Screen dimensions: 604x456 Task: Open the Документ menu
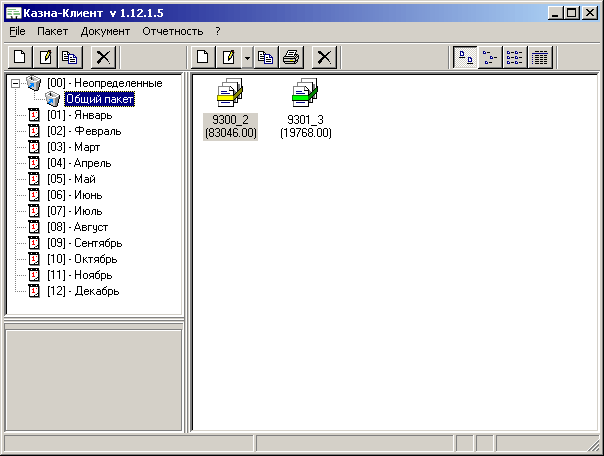pyautogui.click(x=105, y=31)
